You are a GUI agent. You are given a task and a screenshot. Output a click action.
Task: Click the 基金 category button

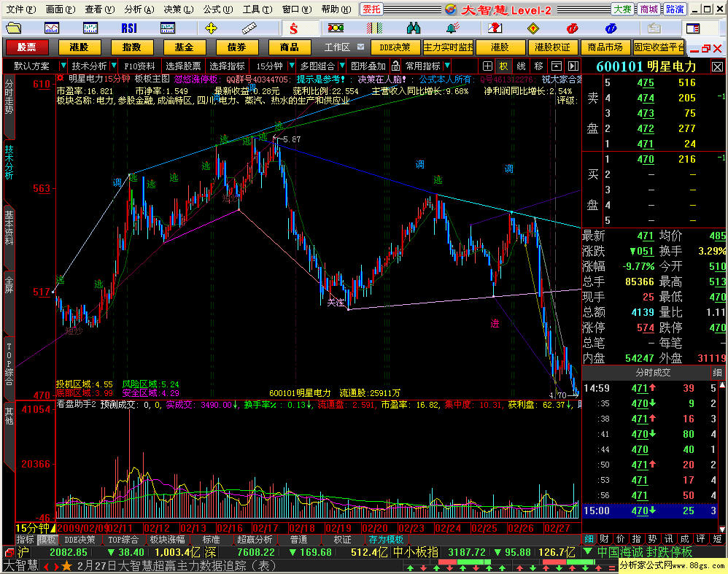point(185,47)
